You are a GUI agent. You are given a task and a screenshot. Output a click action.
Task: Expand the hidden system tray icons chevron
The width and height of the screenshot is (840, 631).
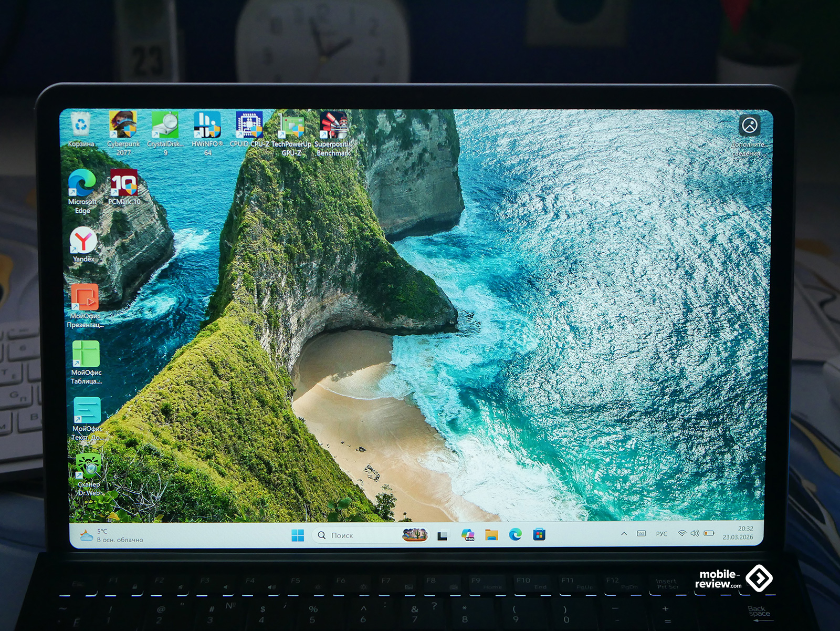coord(624,534)
